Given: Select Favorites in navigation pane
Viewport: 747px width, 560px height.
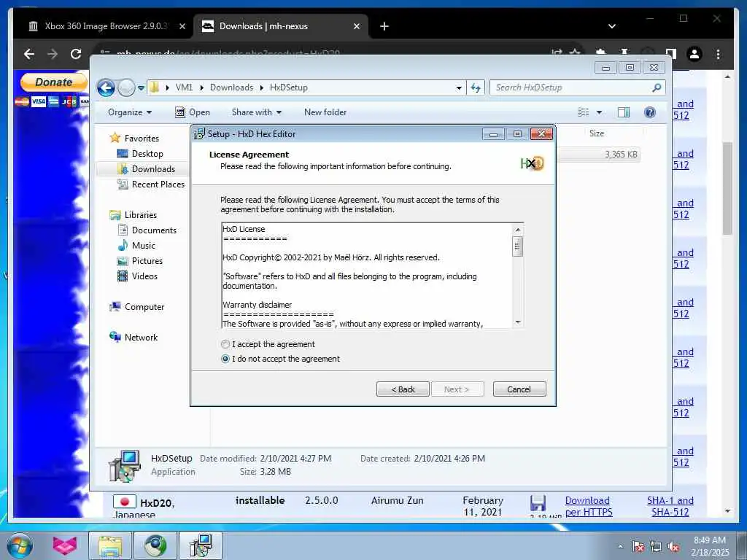Looking at the screenshot, I should (142, 138).
